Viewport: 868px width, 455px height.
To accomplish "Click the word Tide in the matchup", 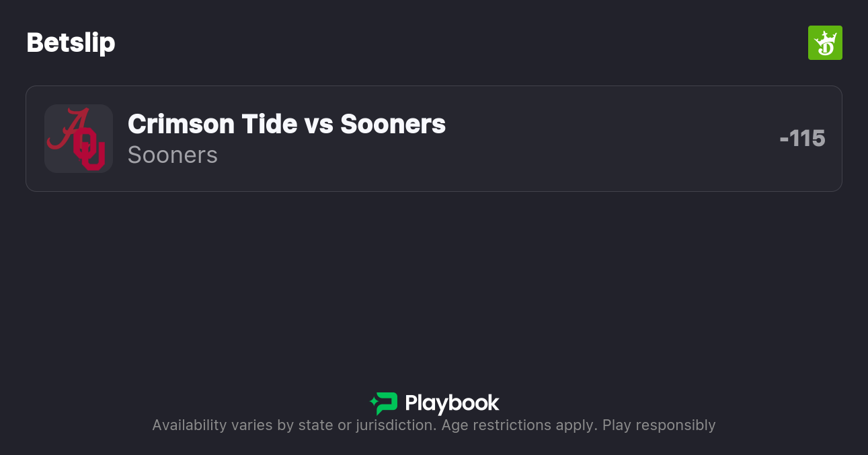I will coord(261,124).
